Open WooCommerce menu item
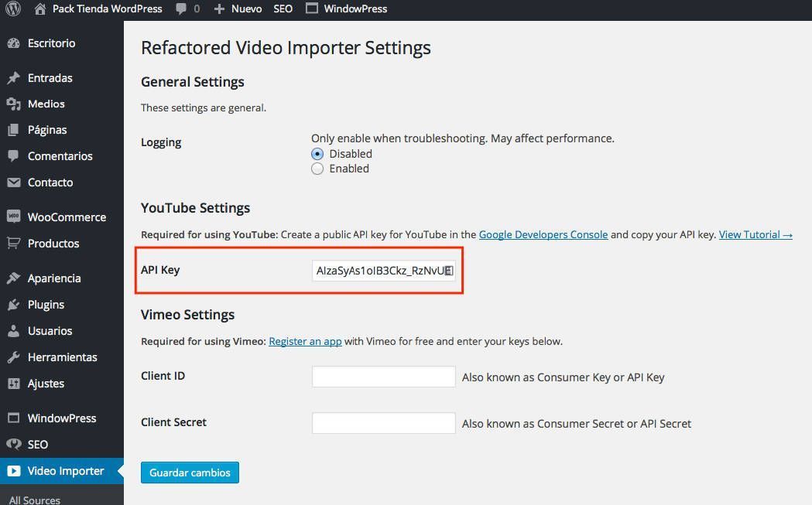Viewport: 812px width, 505px height. pos(67,217)
